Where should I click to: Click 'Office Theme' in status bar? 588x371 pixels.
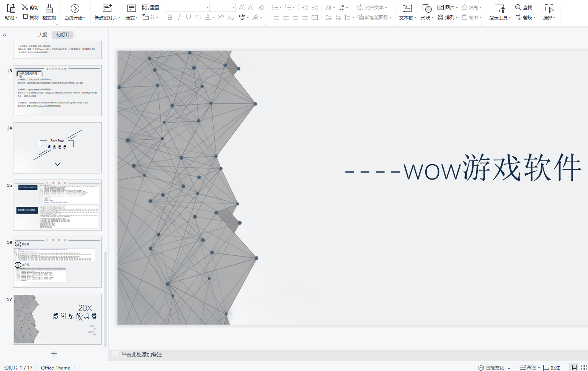coord(56,368)
